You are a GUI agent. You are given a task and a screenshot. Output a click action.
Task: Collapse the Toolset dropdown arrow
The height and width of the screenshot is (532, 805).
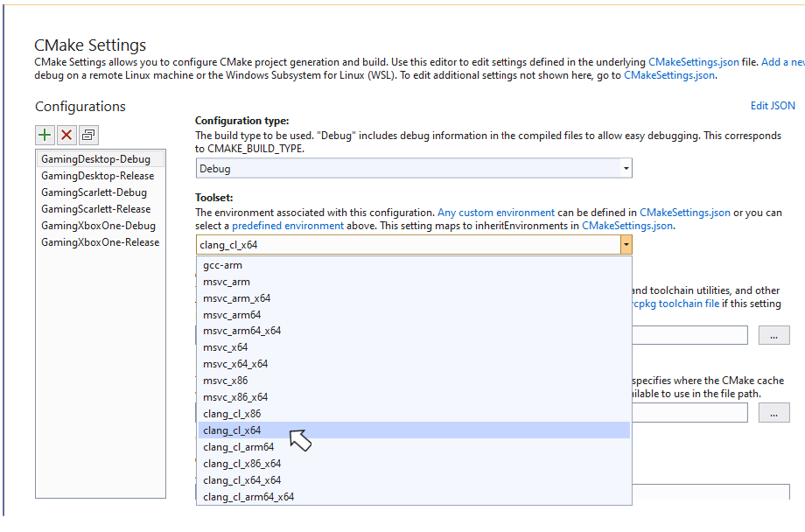pos(626,245)
